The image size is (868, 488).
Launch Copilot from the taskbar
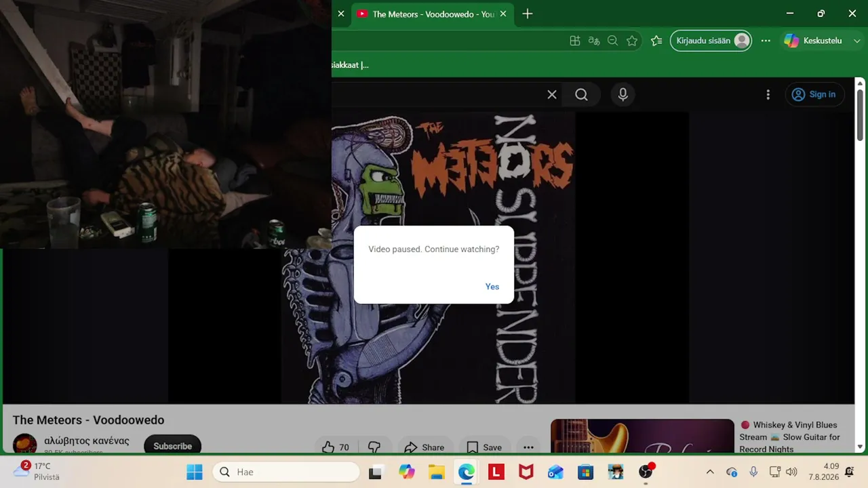406,472
